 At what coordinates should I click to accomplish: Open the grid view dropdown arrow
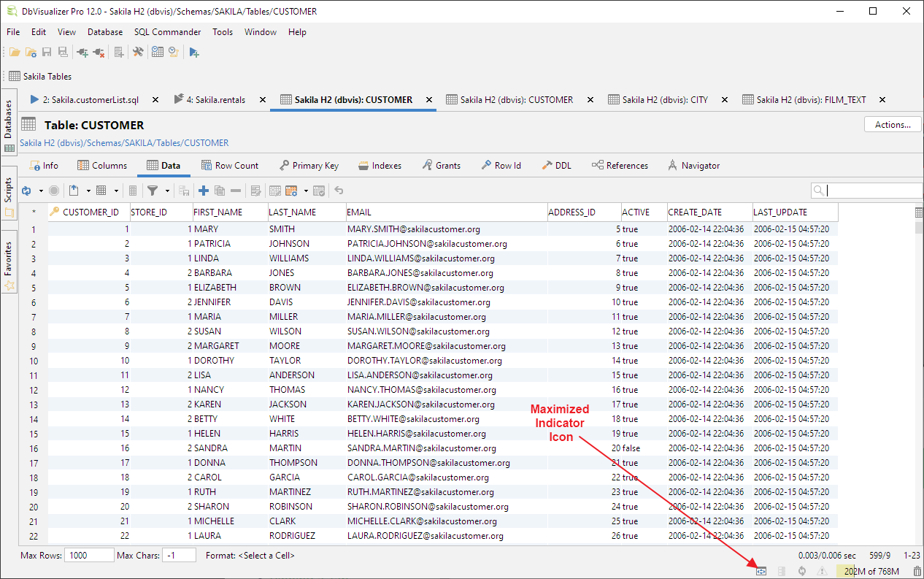coord(117,191)
